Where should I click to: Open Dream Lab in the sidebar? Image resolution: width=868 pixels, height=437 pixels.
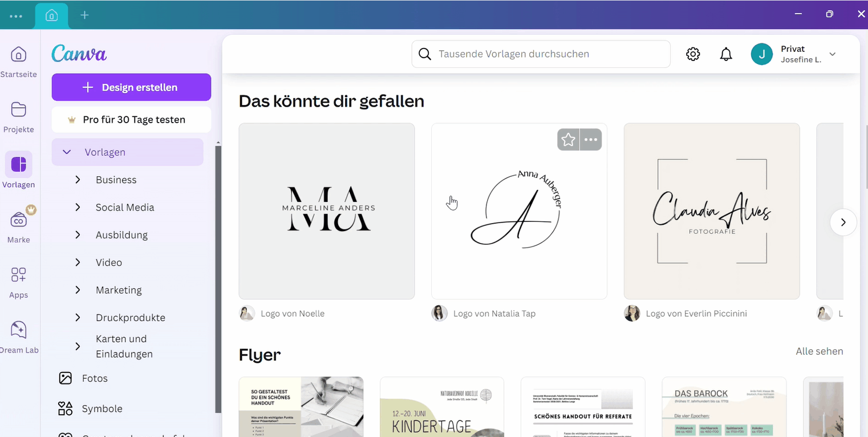pyautogui.click(x=18, y=330)
